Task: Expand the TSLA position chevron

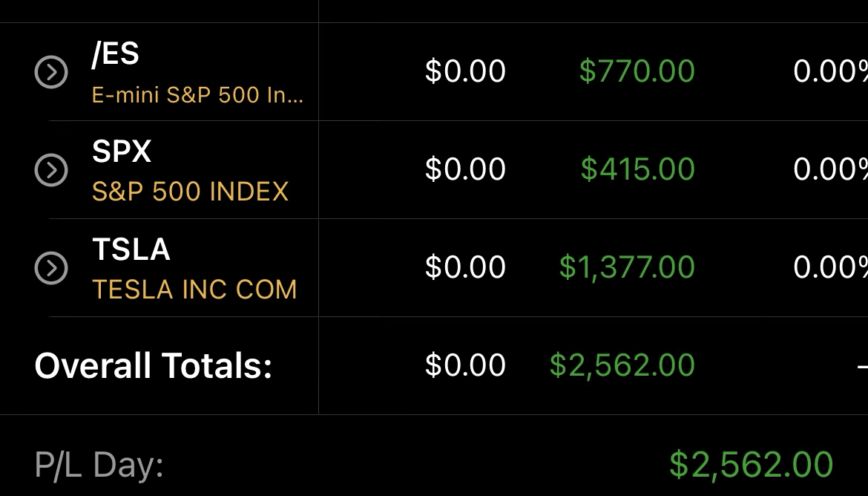Action: [51, 268]
